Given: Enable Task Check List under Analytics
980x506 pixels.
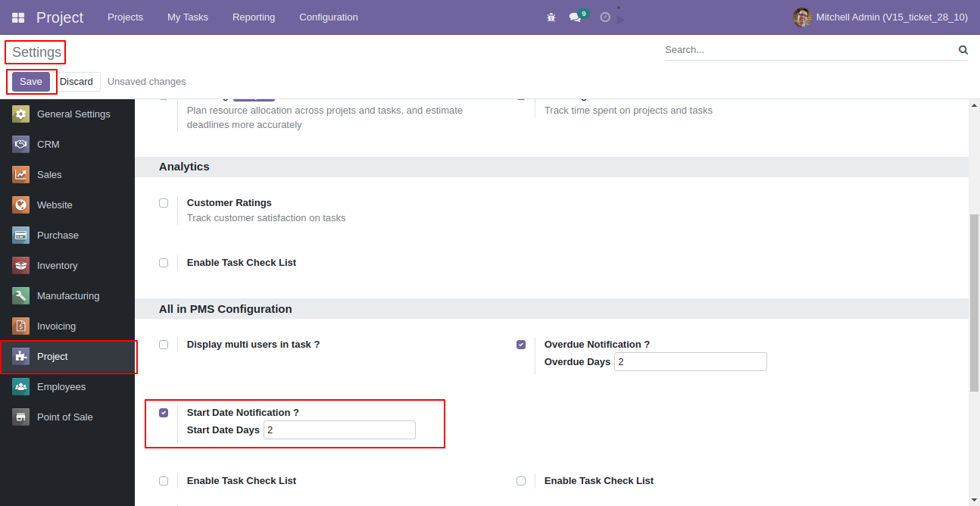Looking at the screenshot, I should tap(164, 263).
